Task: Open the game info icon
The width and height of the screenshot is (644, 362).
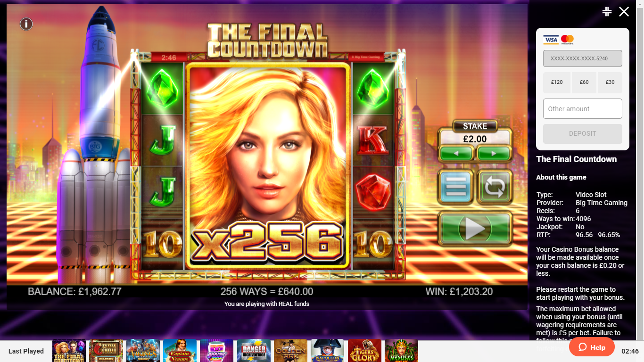Action: (26, 24)
